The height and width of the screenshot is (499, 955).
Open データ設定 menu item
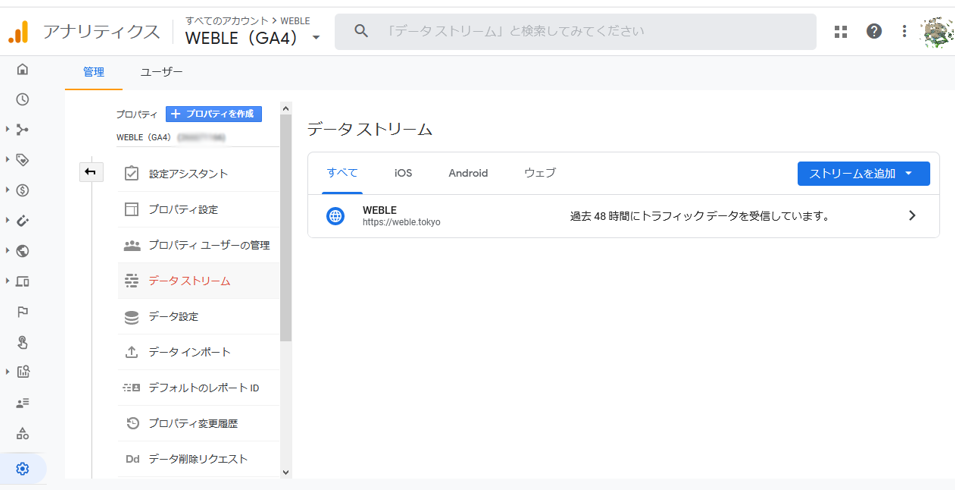(198, 317)
